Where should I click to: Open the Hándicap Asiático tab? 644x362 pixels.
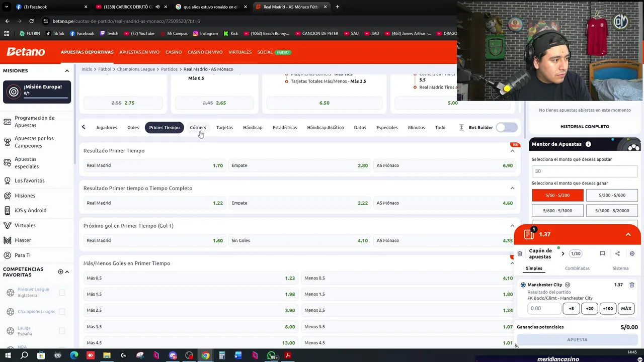click(x=326, y=128)
